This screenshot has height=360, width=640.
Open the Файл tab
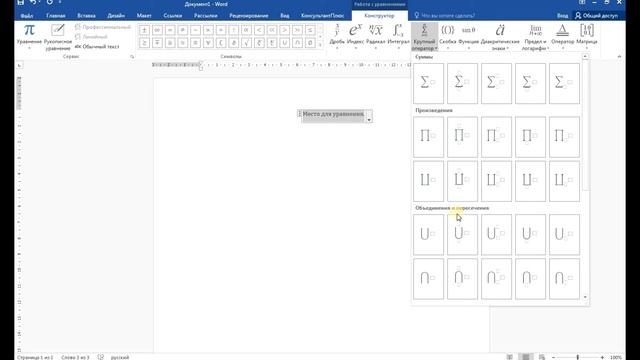27,16
